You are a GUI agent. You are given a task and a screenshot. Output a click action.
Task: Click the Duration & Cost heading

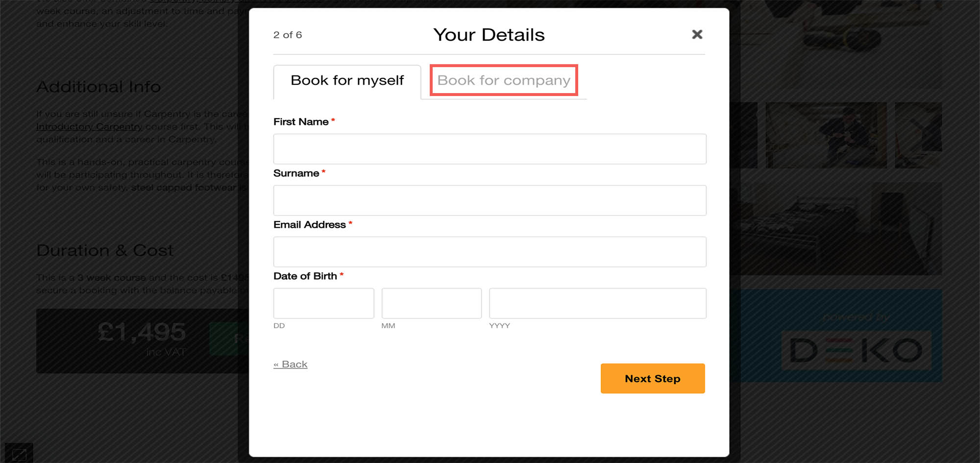[105, 250]
